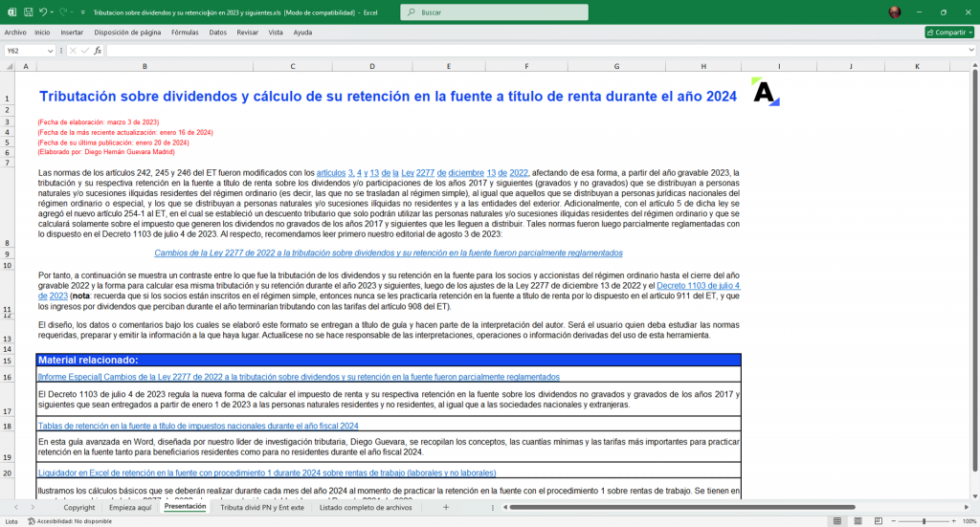Click the Redo arrow icon
Screen dimensions: 980x527
click(63, 11)
